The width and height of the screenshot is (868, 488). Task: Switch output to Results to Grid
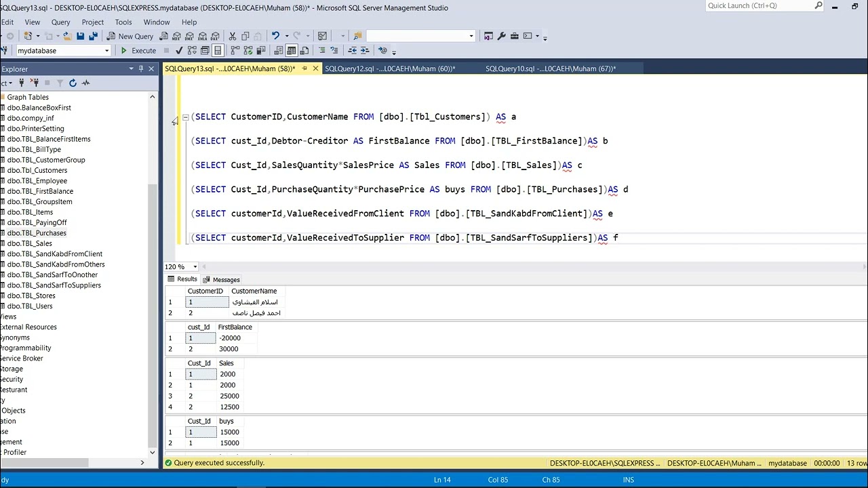[x=291, y=50]
